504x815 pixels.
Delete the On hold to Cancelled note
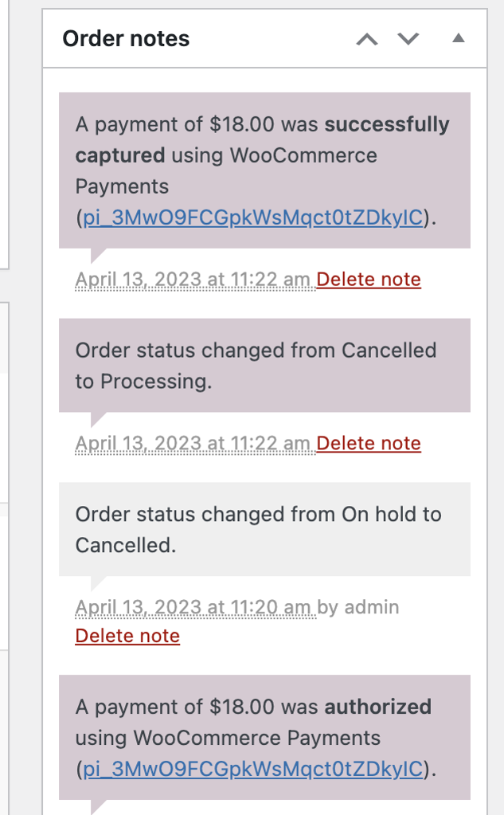[x=127, y=636]
